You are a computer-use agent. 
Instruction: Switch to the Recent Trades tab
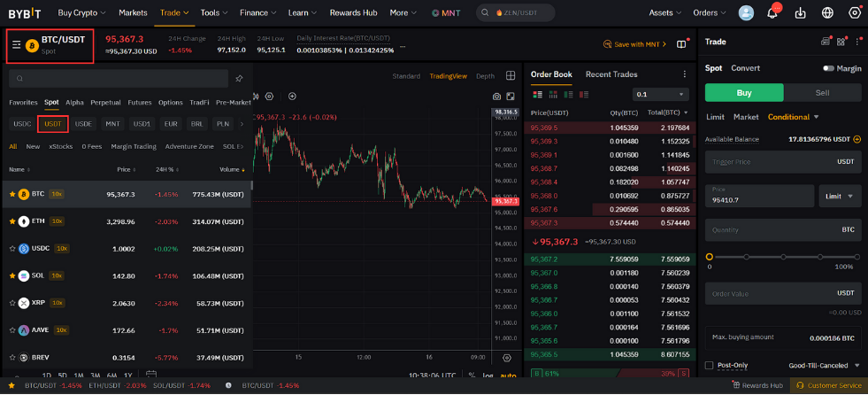click(x=611, y=74)
